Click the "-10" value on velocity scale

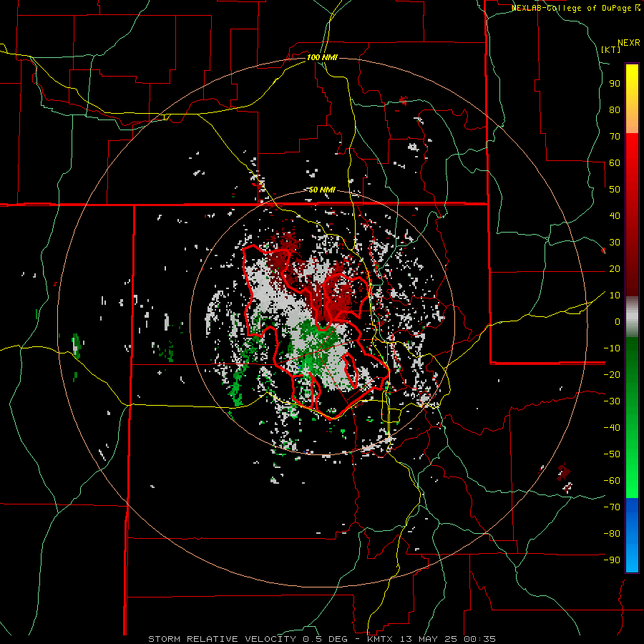(x=612, y=348)
